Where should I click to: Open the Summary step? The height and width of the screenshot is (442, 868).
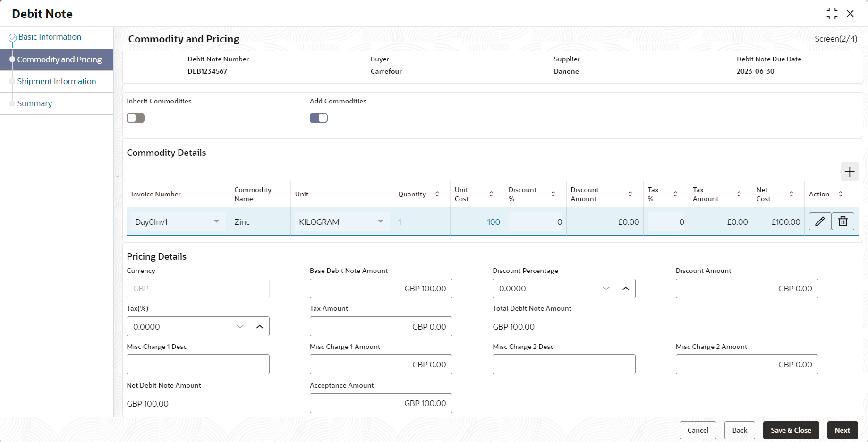[34, 103]
